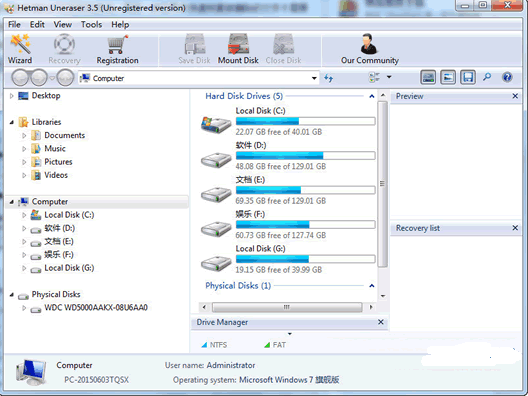The width and height of the screenshot is (528, 396).
Task: Collapse the Physical Disks group chevron
Action: point(372,286)
